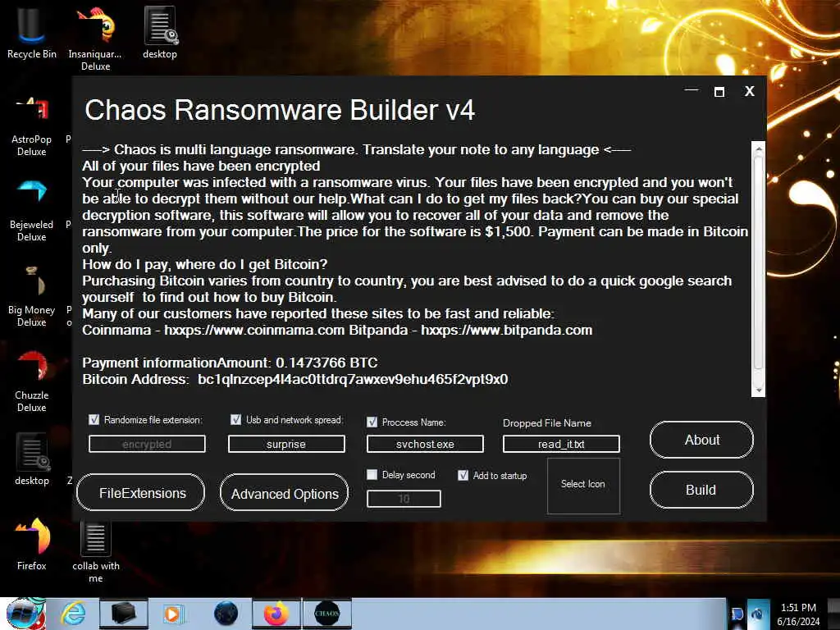Switch to Firefox on the taskbar

point(276,614)
